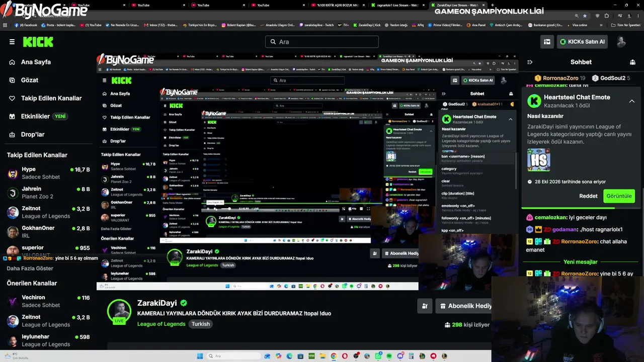The image size is (644, 362).
Task: Open the profile avatar in the main Kick header
Action: pos(621,42)
